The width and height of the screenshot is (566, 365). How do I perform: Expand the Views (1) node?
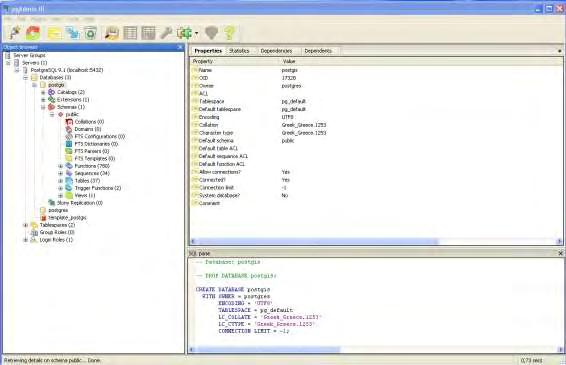pos(61,196)
